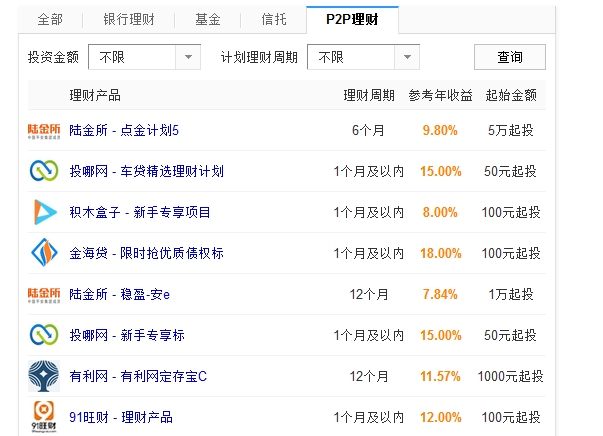Viewport: 603px width, 436px height.
Task: Click the 理财周期 column header
Action: pos(369,95)
